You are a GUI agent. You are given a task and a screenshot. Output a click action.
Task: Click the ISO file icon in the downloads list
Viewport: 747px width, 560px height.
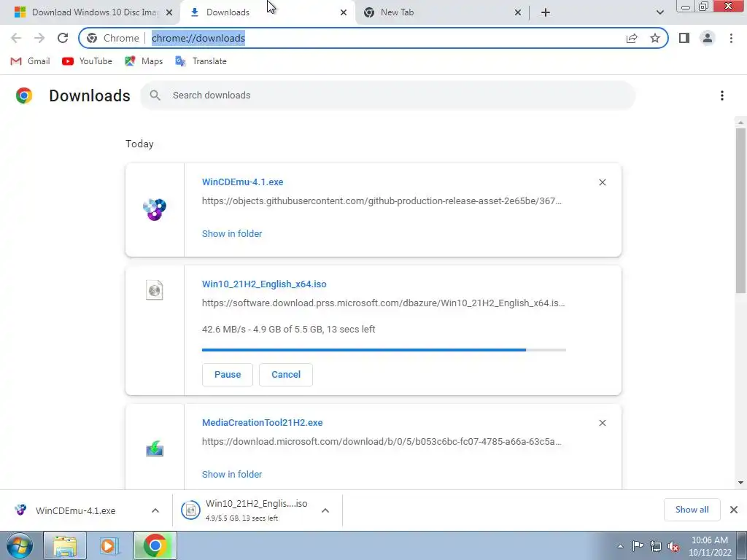155,290
